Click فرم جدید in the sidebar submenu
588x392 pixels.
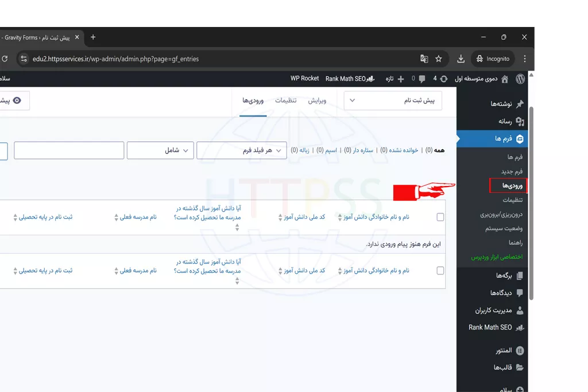(x=512, y=171)
